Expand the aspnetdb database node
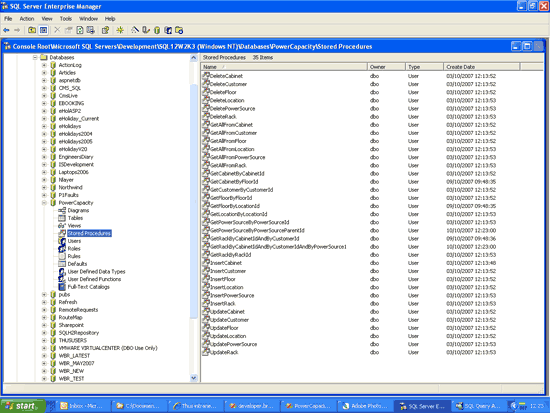 [44, 80]
